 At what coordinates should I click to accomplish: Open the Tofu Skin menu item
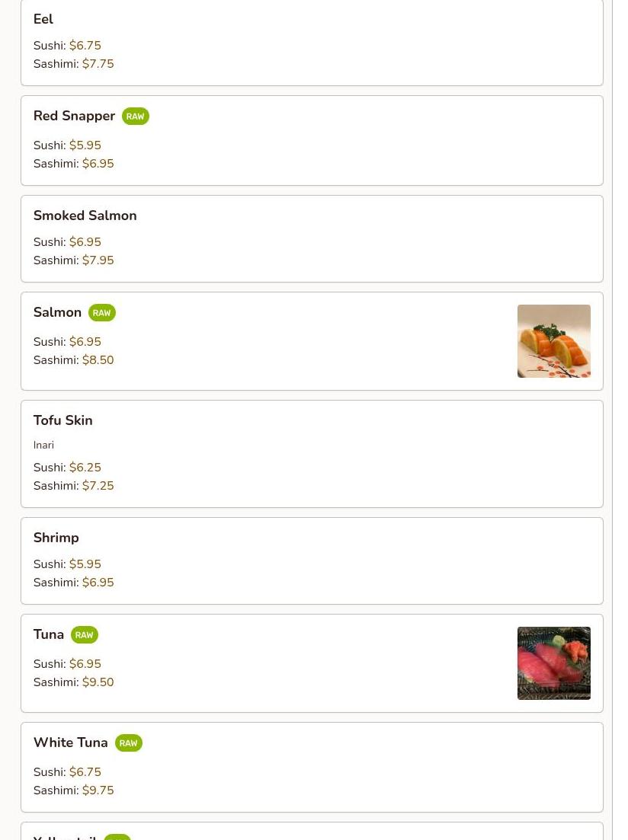(x=312, y=454)
